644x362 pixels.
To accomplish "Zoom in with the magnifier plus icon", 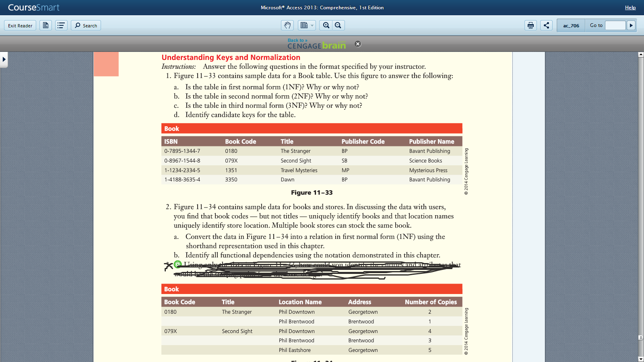I will coord(326,25).
